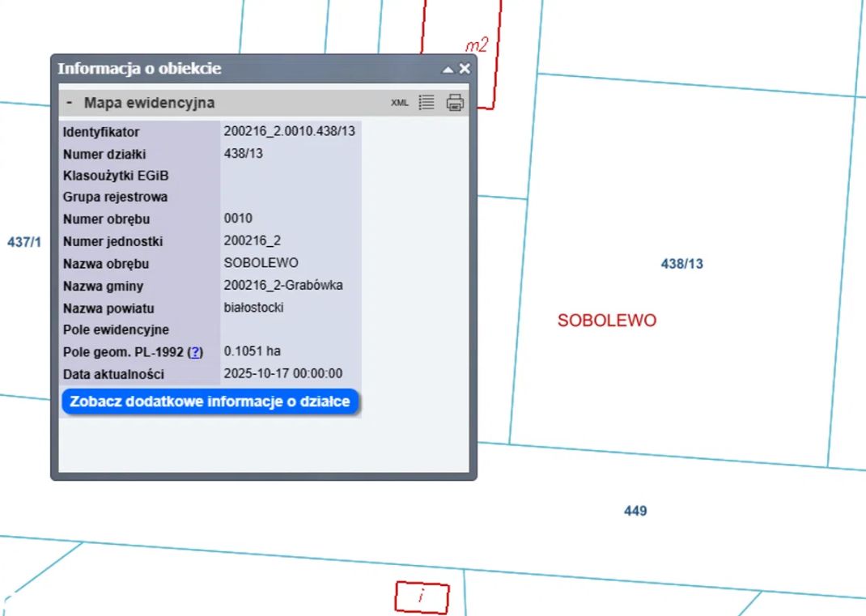Click the Numer jednostki value 200216_2
Image resolution: width=866 pixels, height=616 pixels.
point(253,240)
